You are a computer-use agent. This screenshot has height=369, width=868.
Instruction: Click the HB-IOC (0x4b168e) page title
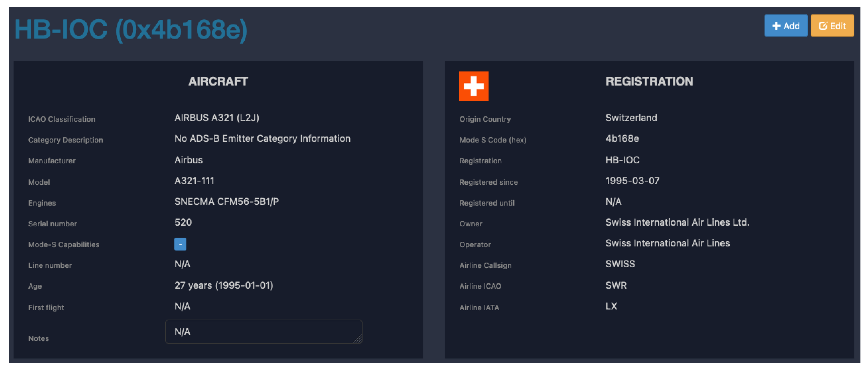click(130, 30)
